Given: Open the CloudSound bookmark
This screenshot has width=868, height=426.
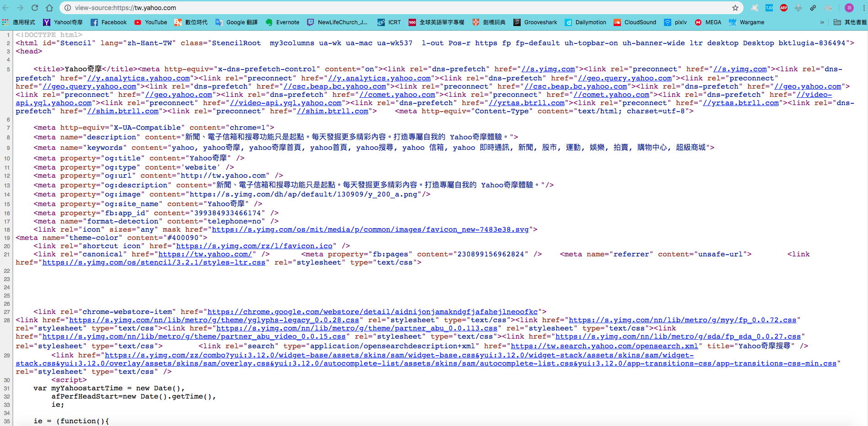Looking at the screenshot, I should point(635,22).
